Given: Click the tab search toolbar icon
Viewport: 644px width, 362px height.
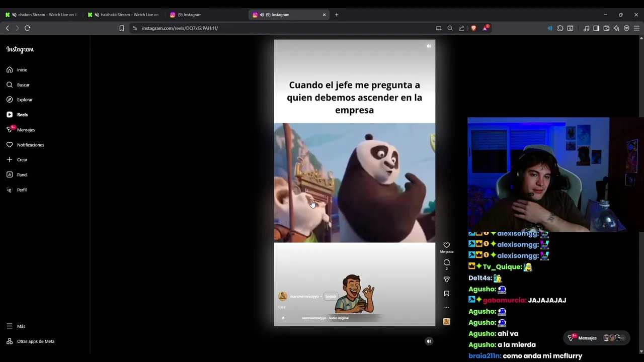Looking at the screenshot, I should tap(570, 28).
